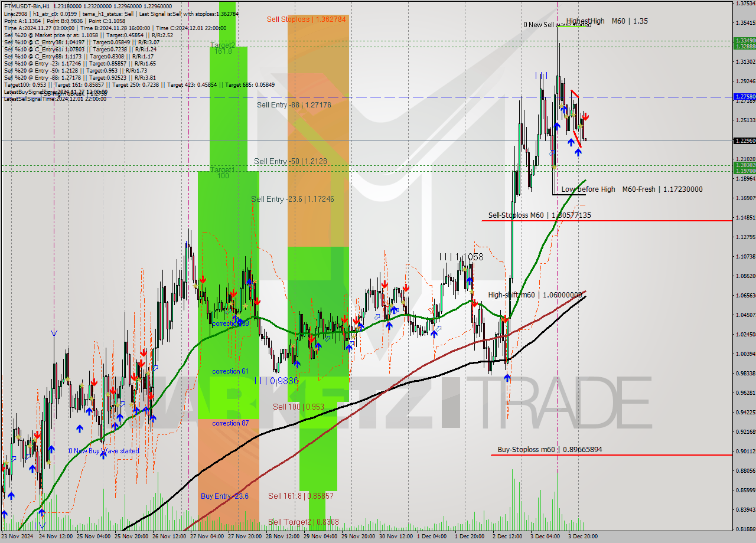This screenshot has width=756, height=543.
Task: Click the 1.32888 green price tag
Action: click(744, 46)
